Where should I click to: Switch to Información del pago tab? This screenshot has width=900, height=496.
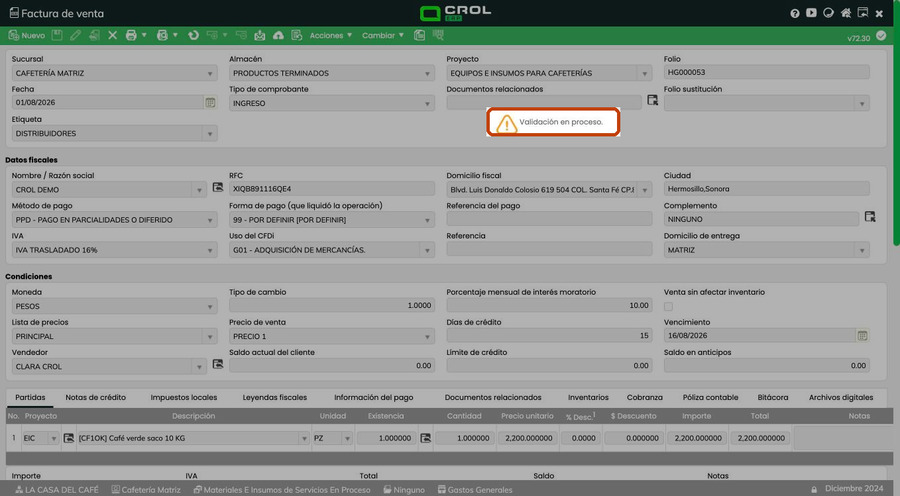[374, 397]
